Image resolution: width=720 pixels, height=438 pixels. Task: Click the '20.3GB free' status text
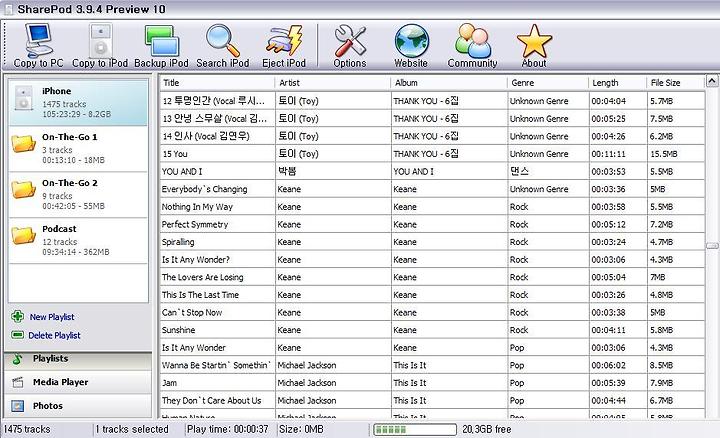point(487,429)
